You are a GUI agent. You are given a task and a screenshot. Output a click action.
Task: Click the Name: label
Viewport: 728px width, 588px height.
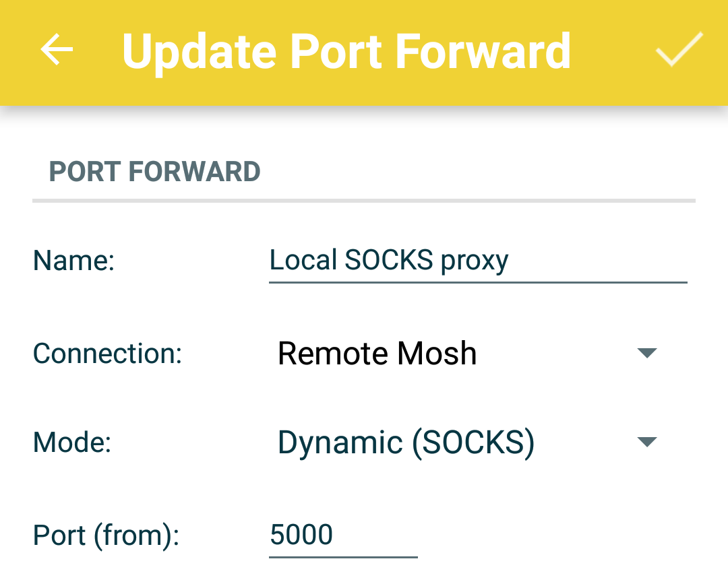(x=74, y=261)
